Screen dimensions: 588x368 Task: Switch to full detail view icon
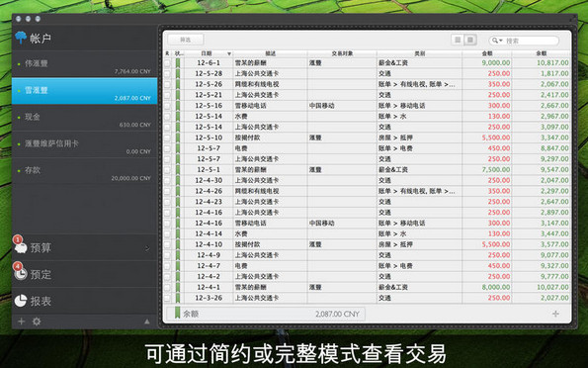470,40
